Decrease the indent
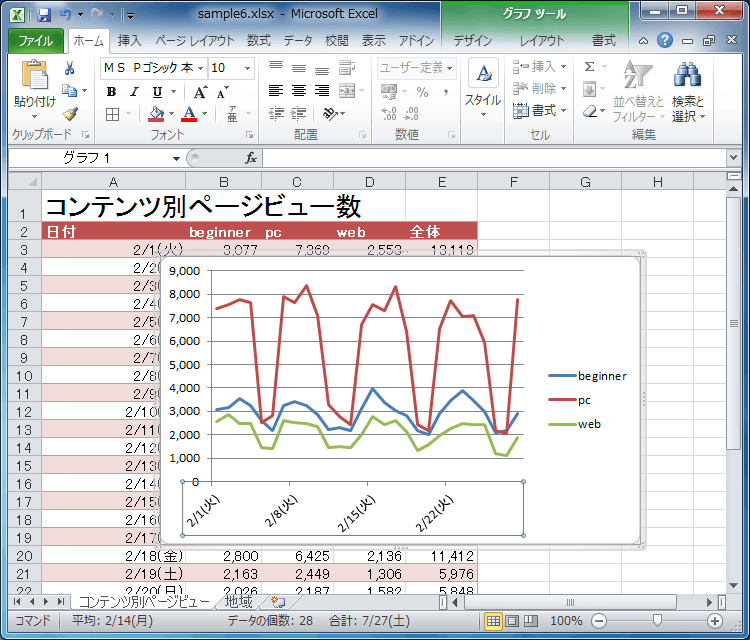 [276, 114]
